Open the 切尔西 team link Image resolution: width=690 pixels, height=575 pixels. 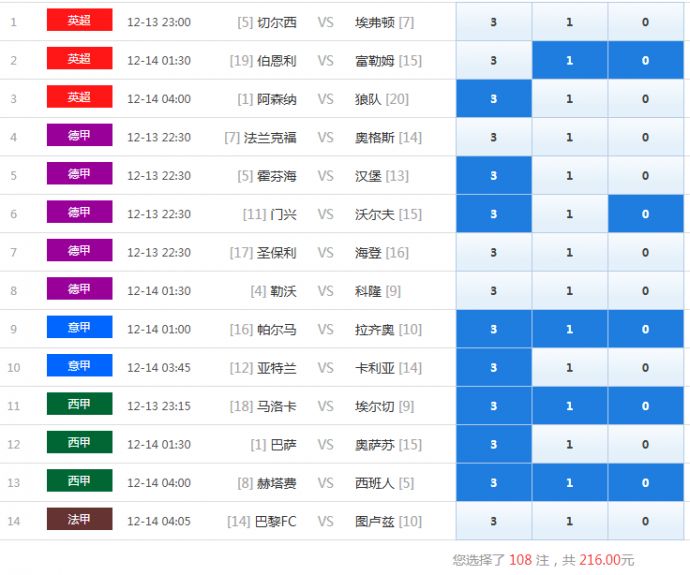click(277, 22)
